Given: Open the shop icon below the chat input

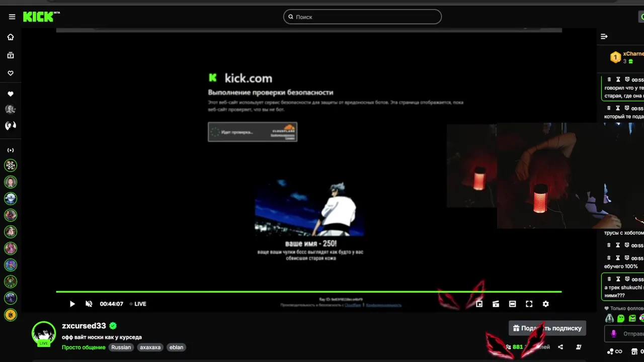Looking at the screenshot, I should coord(635,351).
